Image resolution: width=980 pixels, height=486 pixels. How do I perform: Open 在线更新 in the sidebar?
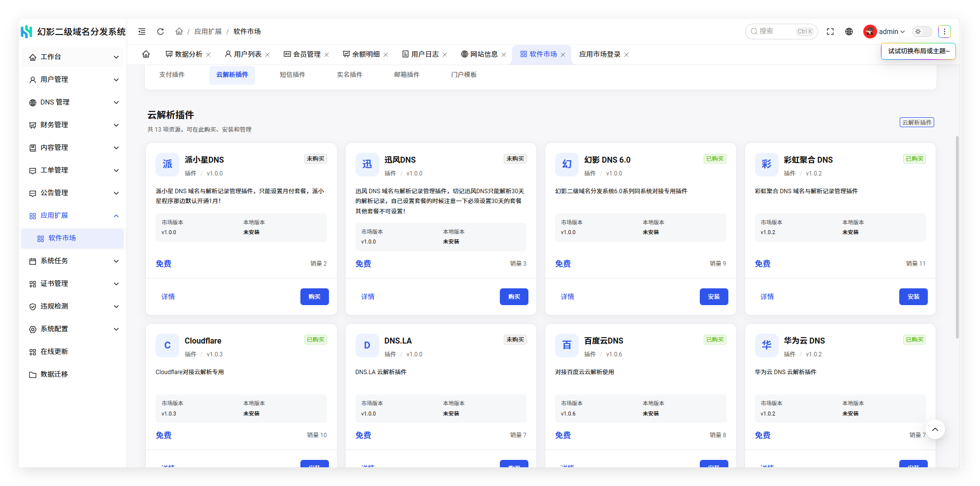tap(72, 352)
